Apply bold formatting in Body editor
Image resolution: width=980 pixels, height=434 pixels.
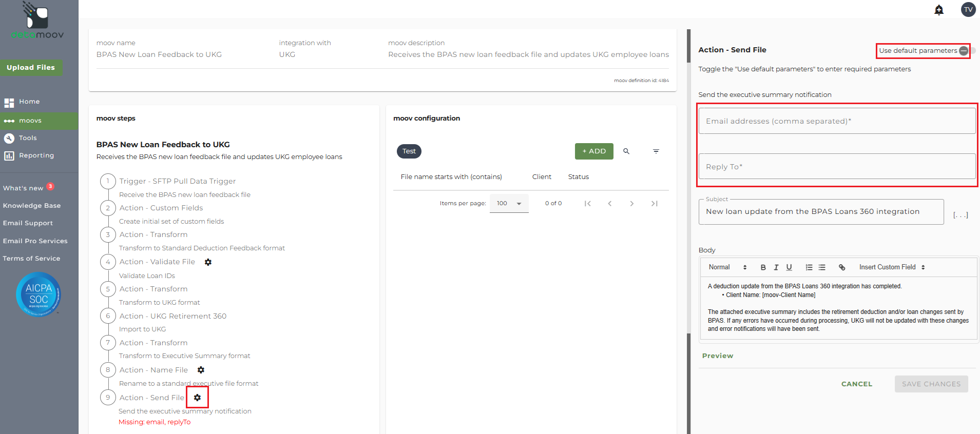[x=763, y=267]
